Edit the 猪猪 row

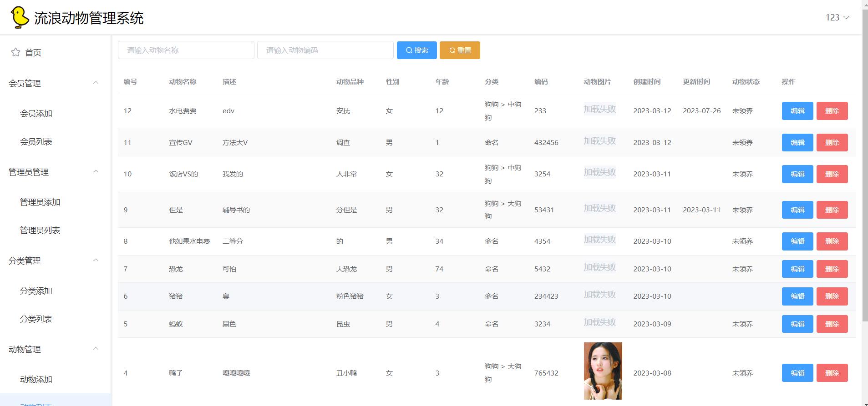pos(797,296)
